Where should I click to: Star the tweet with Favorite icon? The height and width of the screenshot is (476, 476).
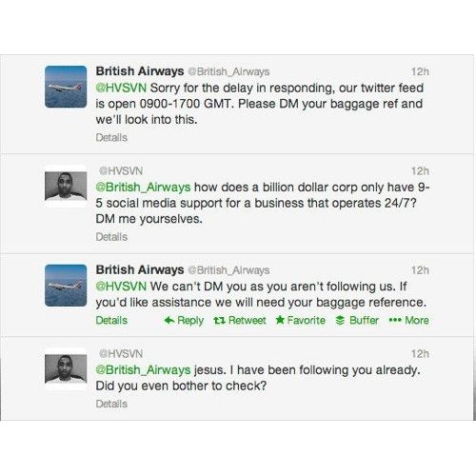click(x=280, y=320)
